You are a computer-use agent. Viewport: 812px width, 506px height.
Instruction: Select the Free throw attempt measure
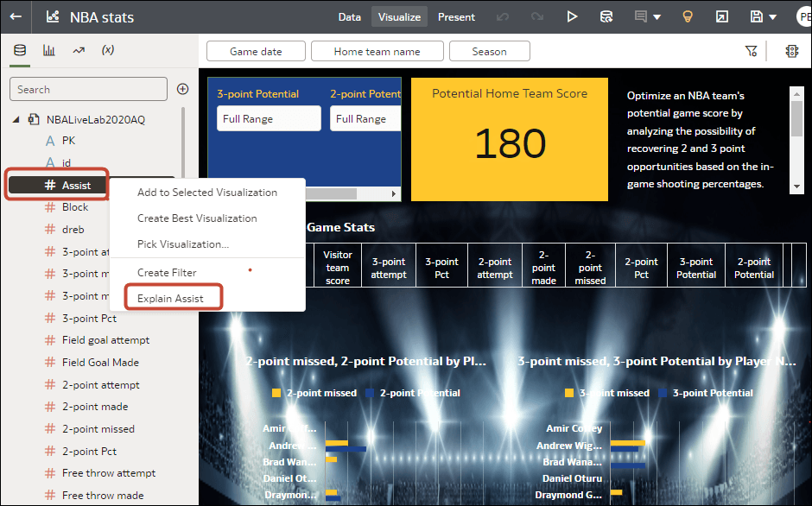pyautogui.click(x=109, y=473)
